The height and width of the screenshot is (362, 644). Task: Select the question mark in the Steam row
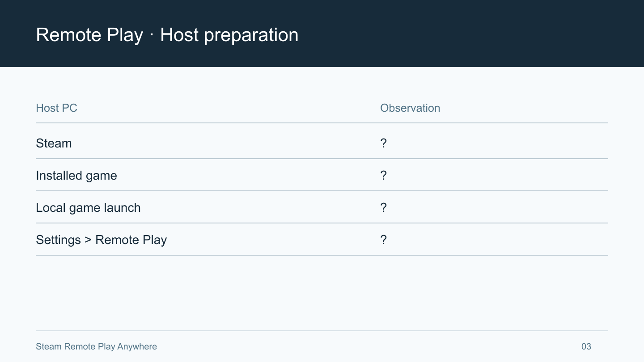click(383, 143)
